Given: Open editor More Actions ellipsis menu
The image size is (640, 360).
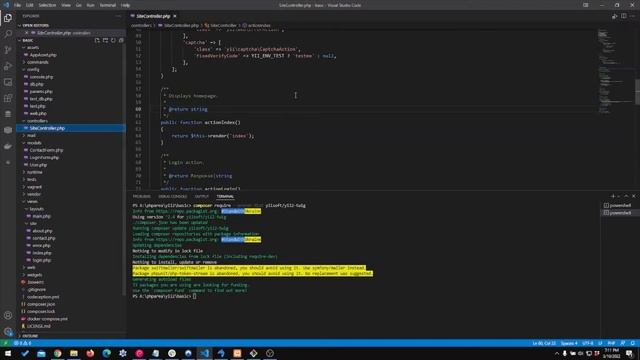Looking at the screenshot, I should (632, 16).
